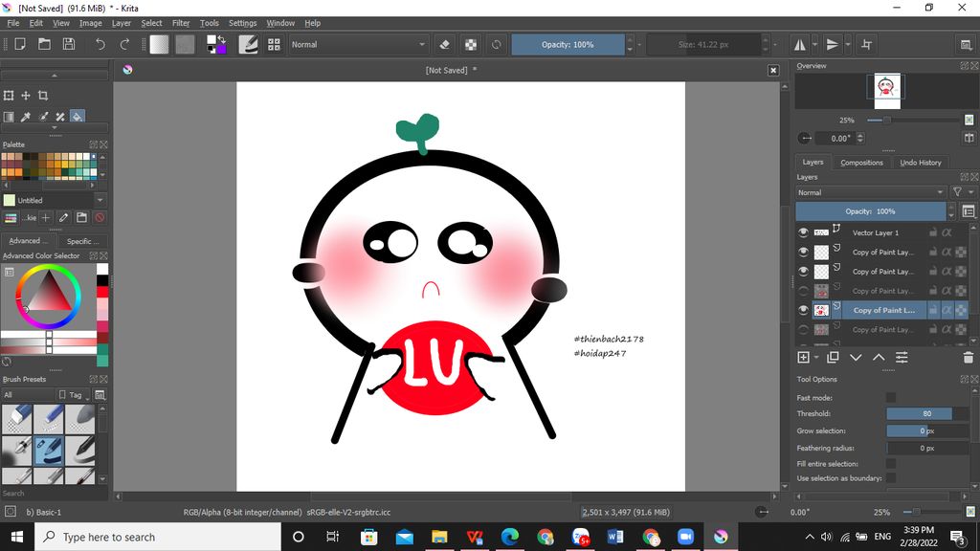Select the Colorize Mask tool
The image size is (980, 551).
point(43,117)
